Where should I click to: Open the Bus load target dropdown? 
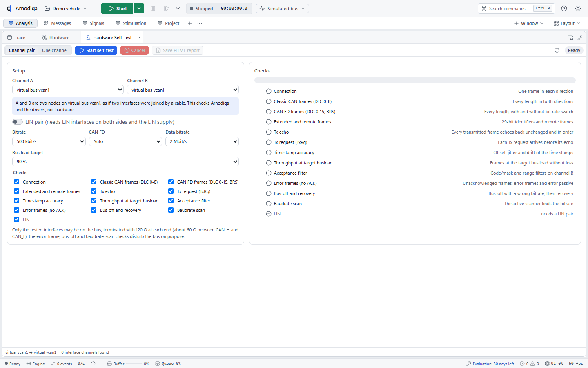click(125, 162)
